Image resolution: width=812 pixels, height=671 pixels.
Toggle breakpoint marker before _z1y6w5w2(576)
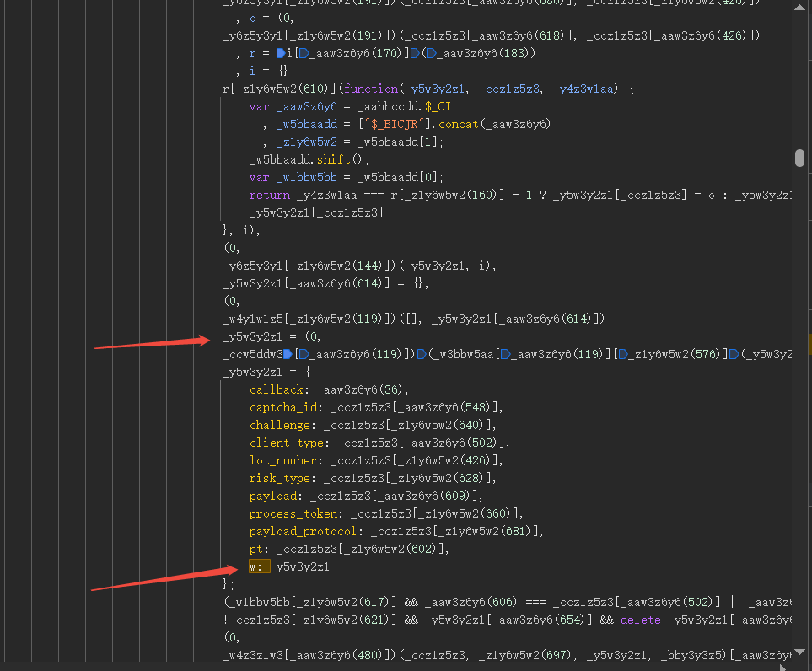623,354
